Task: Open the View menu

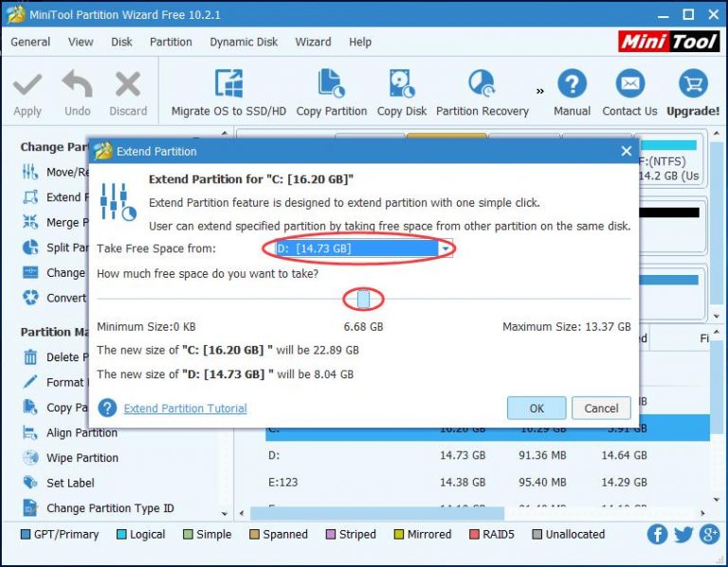Action: pyautogui.click(x=81, y=42)
